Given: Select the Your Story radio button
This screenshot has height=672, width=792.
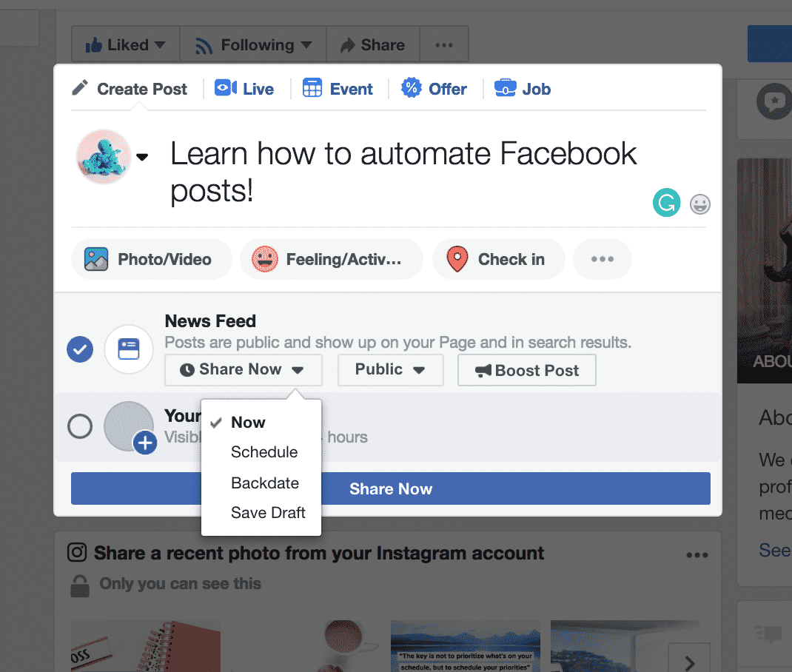Looking at the screenshot, I should (80, 426).
